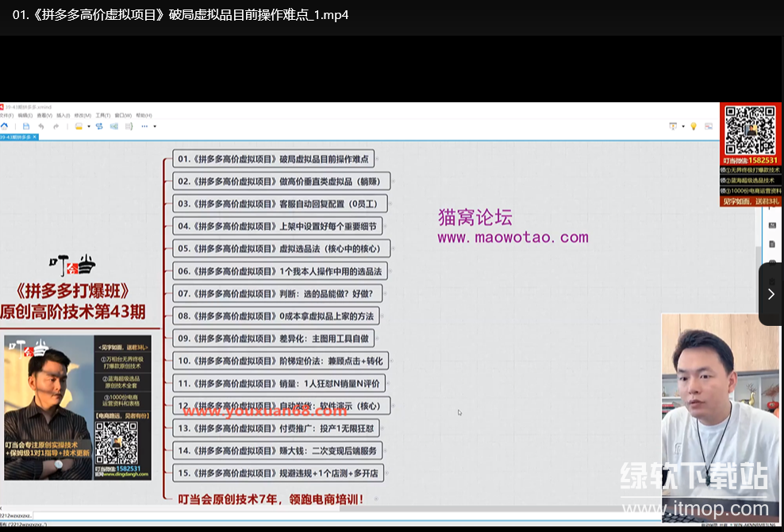Open dropdown arrow beside three-dots icon
784x532 pixels.
[154, 126]
